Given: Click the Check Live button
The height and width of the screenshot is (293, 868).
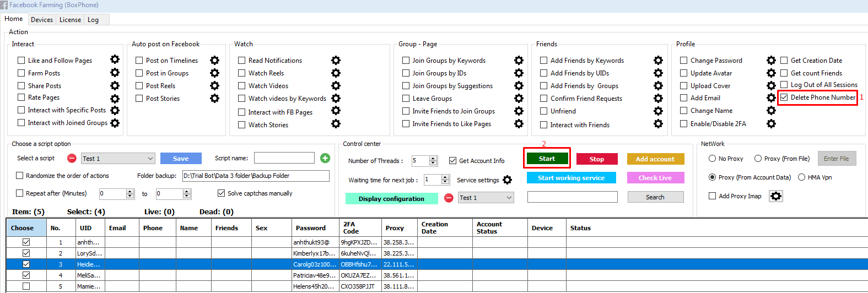Looking at the screenshot, I should click(x=655, y=178).
